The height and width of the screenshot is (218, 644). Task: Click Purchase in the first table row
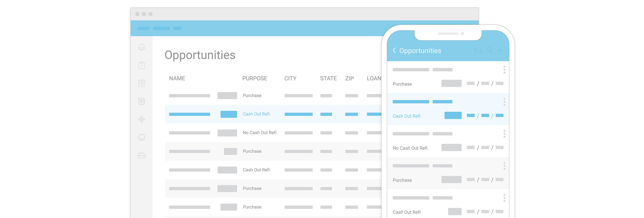252,95
